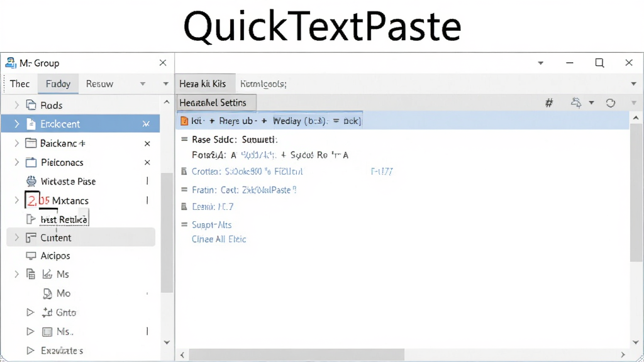
Task: Open title bar dropdown arrow beside minimize
Action: tap(540, 63)
